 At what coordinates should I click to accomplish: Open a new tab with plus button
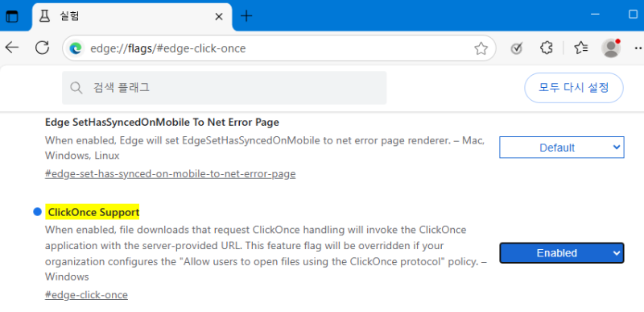pyautogui.click(x=246, y=16)
